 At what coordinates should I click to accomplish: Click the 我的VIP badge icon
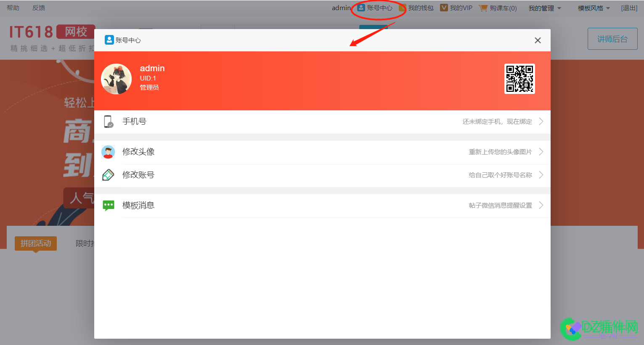click(x=444, y=8)
